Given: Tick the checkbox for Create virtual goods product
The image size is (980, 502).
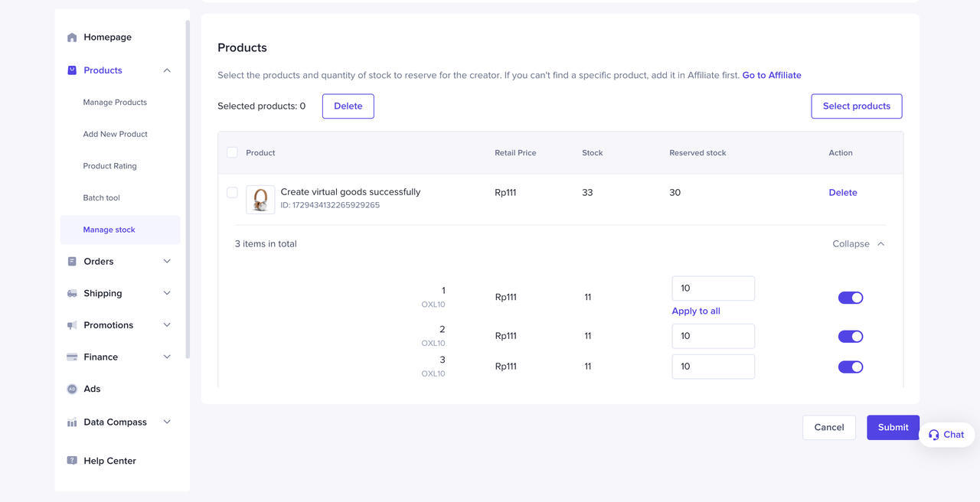Looking at the screenshot, I should (232, 193).
